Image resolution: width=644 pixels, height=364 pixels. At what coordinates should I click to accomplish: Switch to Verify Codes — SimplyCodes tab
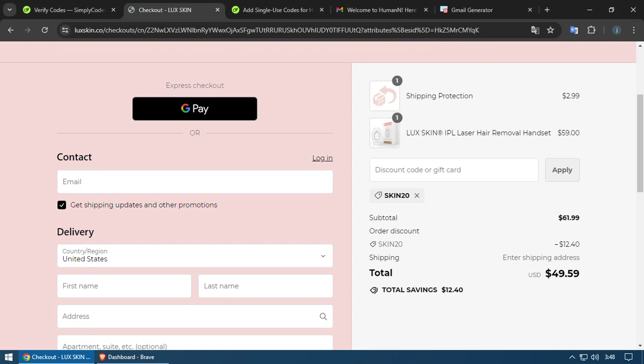pyautogui.click(x=69, y=10)
